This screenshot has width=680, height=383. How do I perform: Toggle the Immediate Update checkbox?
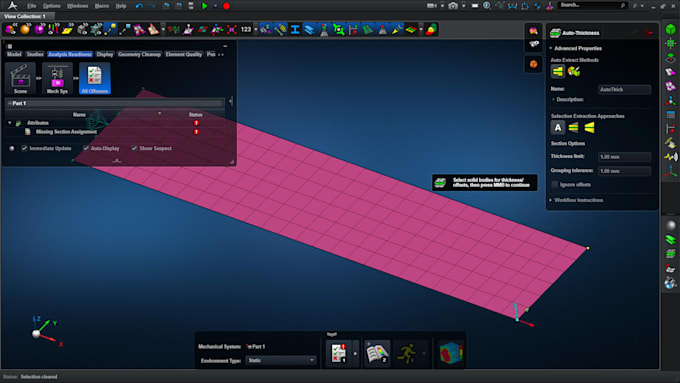point(25,148)
